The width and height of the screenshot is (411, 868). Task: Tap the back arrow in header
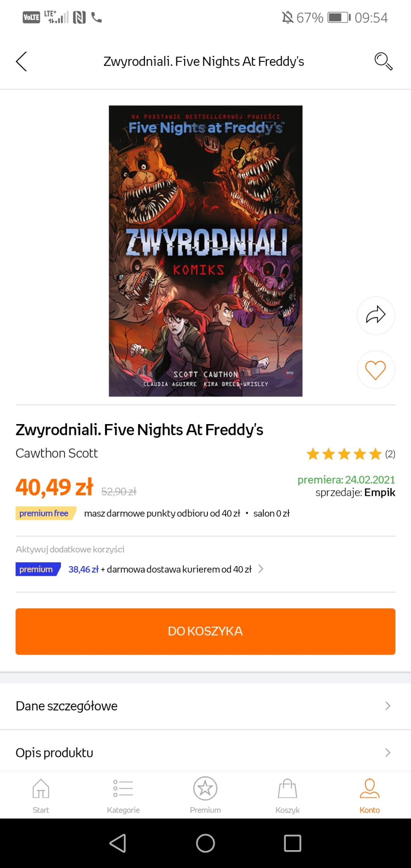[21, 61]
